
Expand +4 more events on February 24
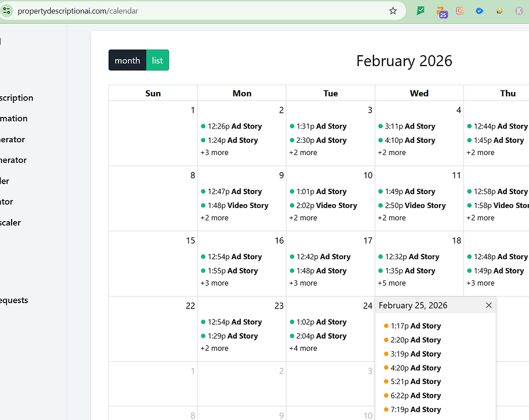click(x=303, y=348)
